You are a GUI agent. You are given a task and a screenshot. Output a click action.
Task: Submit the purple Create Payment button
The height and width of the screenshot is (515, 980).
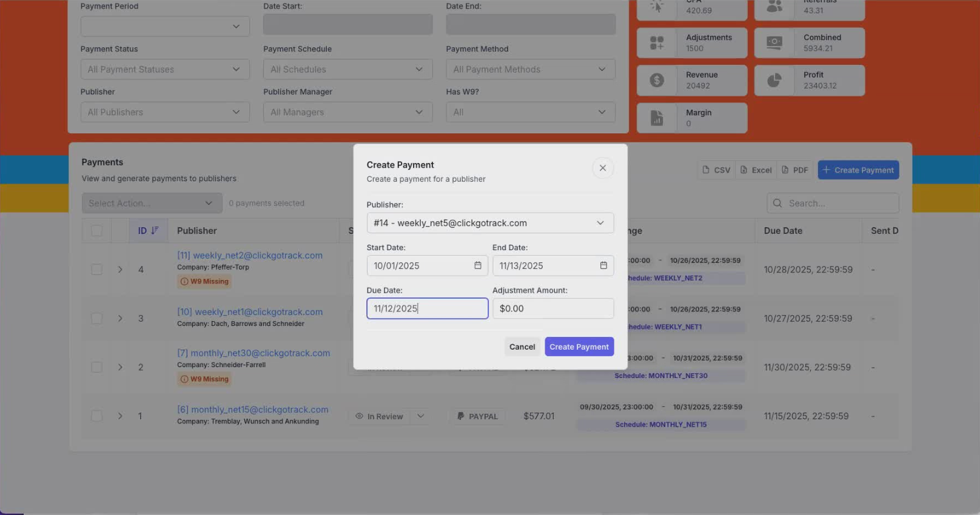point(579,347)
